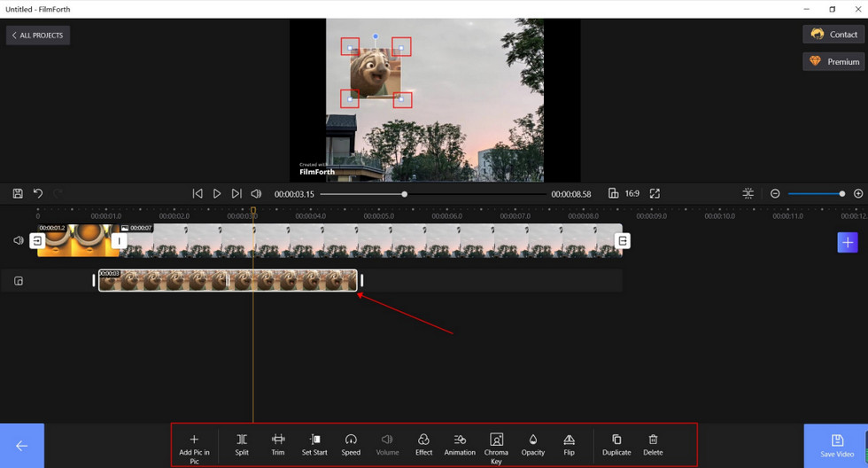The height and width of the screenshot is (468, 868).
Task: Select the Trim tool
Action: [278, 445]
